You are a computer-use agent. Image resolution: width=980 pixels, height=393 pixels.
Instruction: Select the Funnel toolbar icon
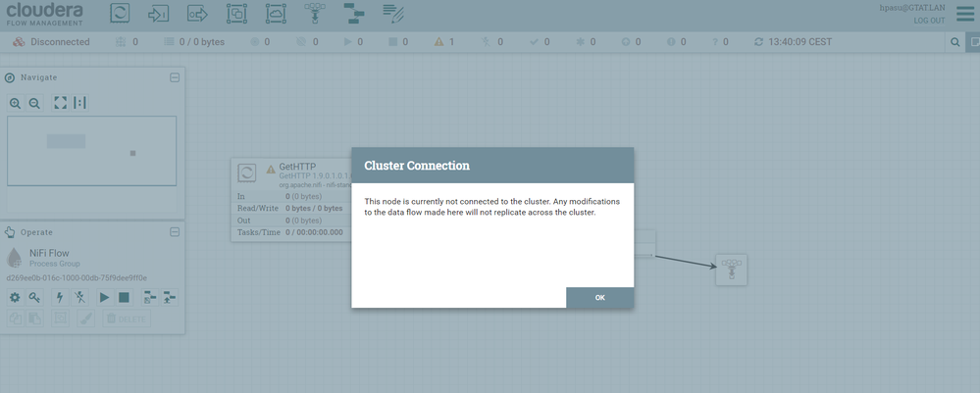(314, 13)
